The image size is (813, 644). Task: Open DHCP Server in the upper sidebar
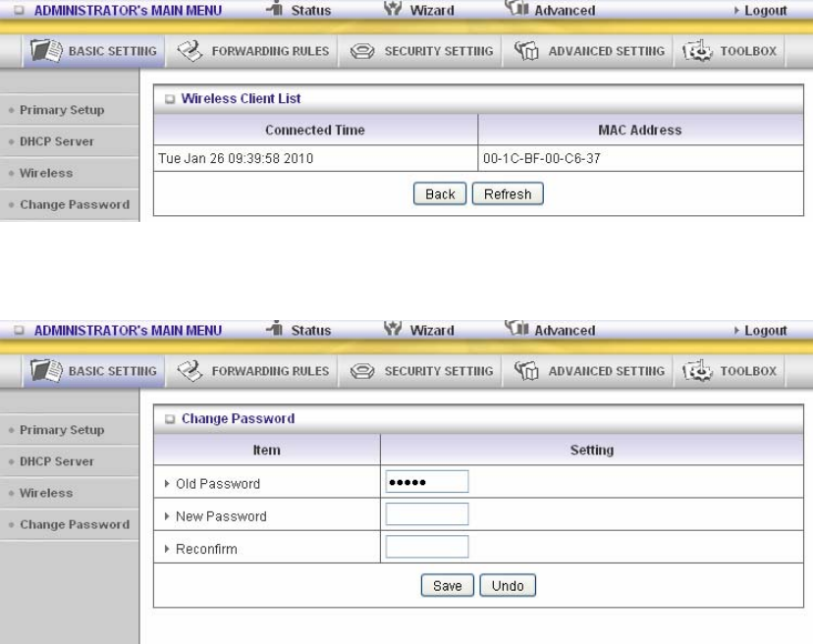[57, 141]
